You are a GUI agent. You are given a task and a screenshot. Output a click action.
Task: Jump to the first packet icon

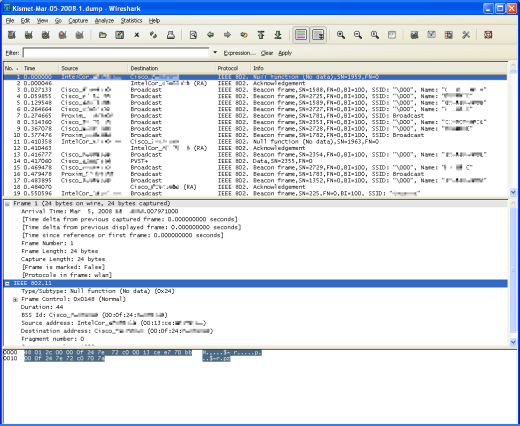click(x=261, y=35)
